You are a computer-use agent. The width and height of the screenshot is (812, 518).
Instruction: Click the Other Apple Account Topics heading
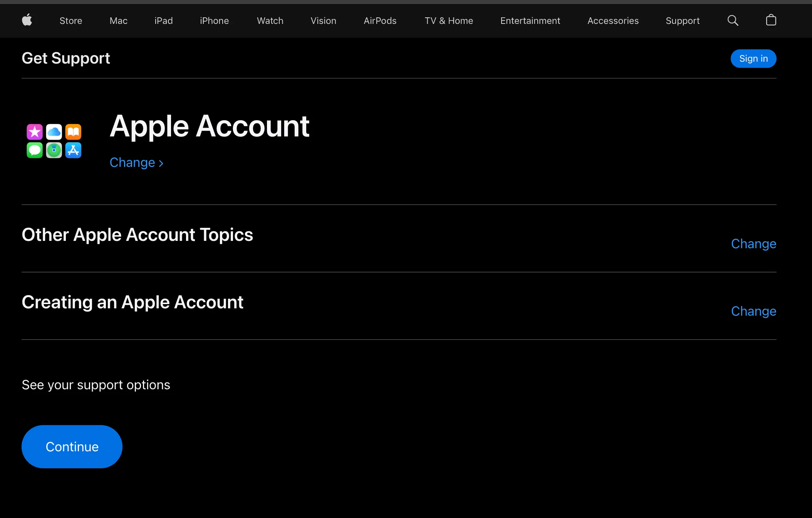point(138,235)
